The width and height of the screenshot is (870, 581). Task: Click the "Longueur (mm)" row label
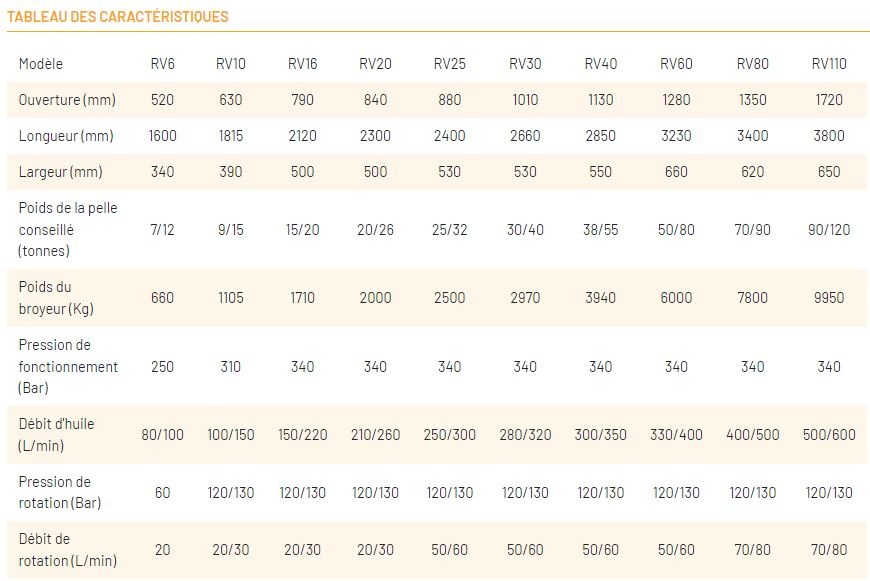(x=66, y=136)
